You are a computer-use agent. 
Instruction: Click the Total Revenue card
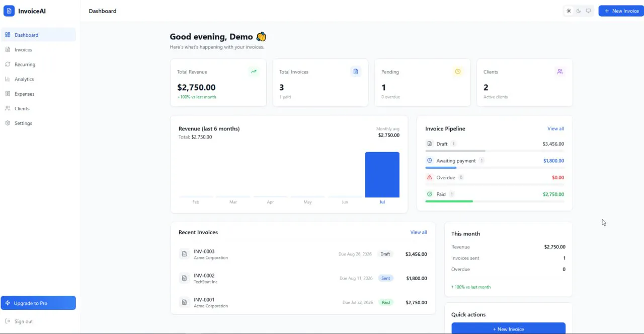(218, 83)
